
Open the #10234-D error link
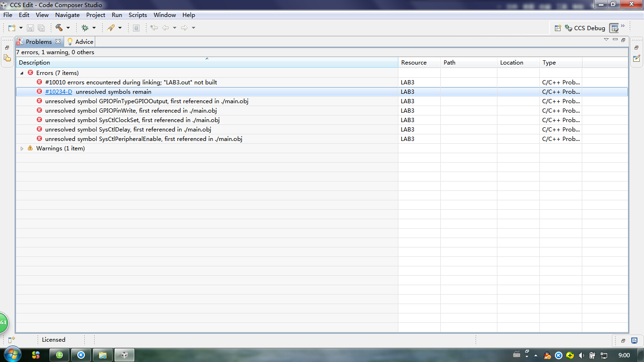click(x=58, y=92)
